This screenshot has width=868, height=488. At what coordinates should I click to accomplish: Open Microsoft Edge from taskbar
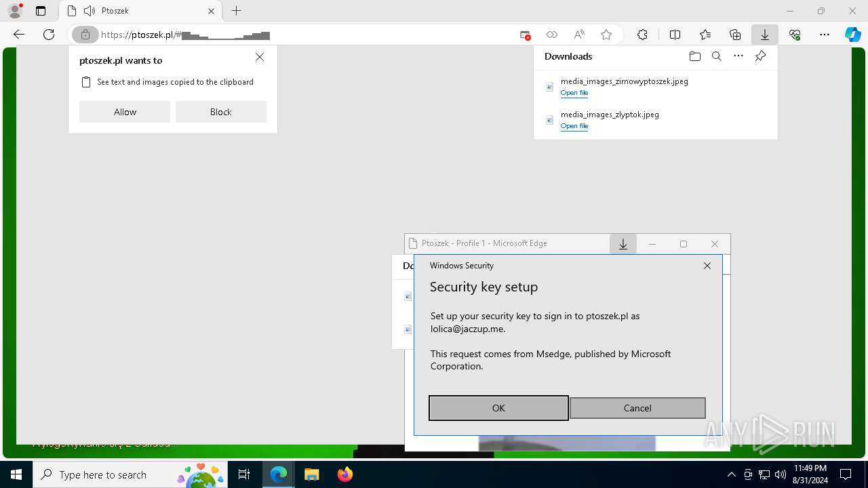[279, 474]
